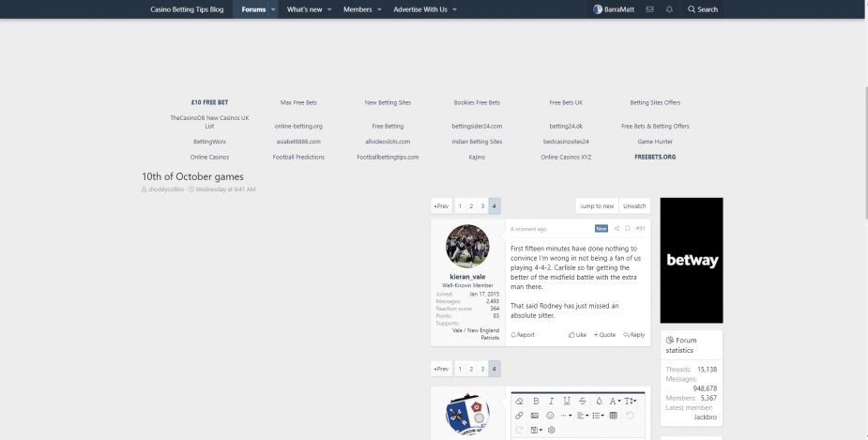The image size is (868, 440).
Task: Toggle strikethrough formatting in the editor
Action: coord(582,401)
